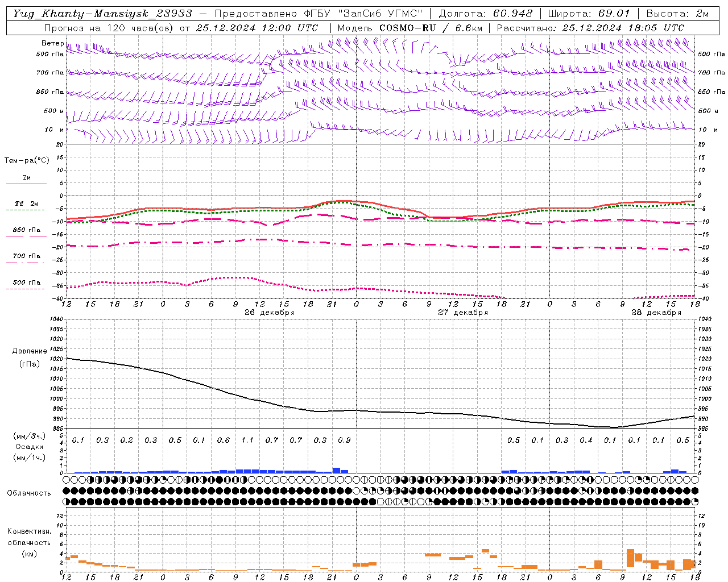Click the tallest orange convective bar on 28 декабря
Image resolution: width=728 pixels, height=582 pixels.
630,558
